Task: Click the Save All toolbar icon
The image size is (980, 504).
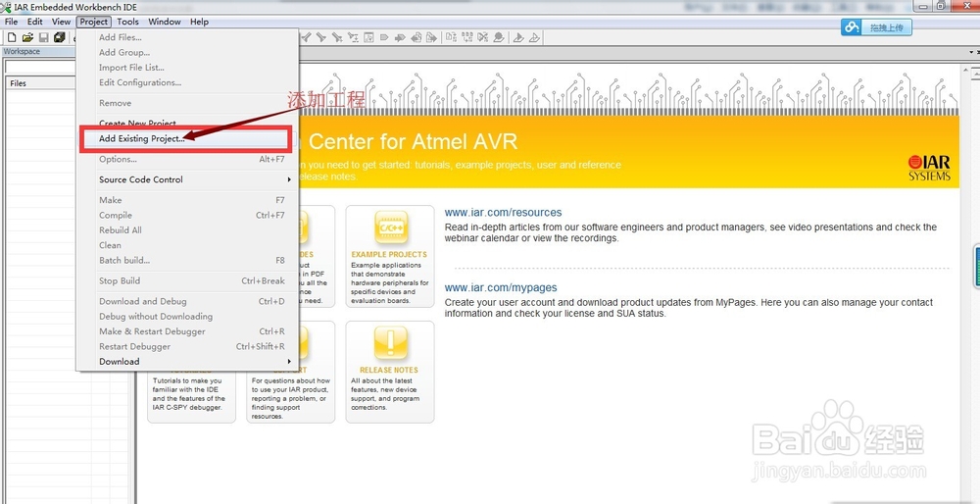Action: [60, 37]
